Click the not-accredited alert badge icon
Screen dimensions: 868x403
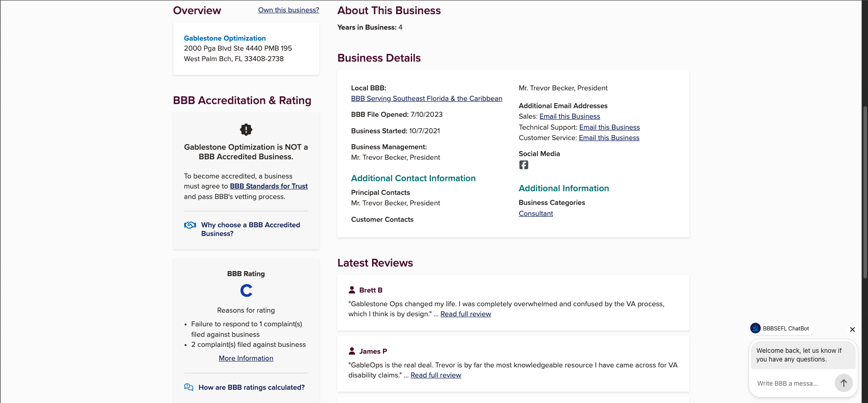(x=246, y=130)
